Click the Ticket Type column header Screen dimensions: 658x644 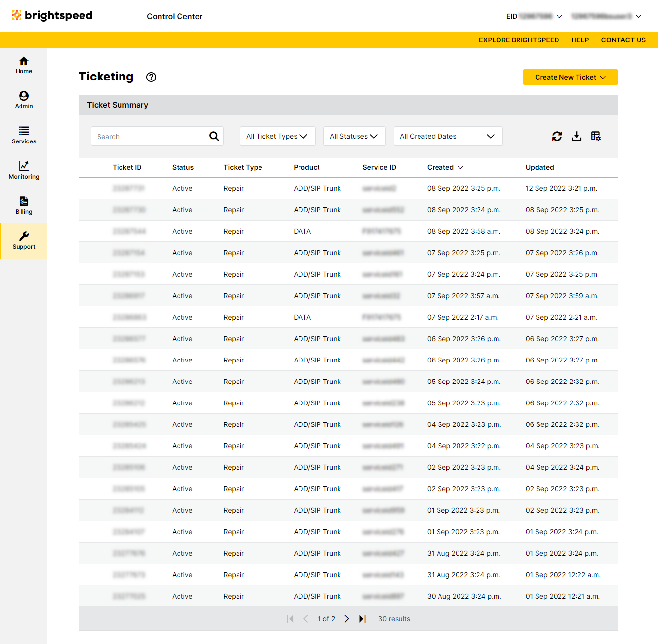coord(243,167)
